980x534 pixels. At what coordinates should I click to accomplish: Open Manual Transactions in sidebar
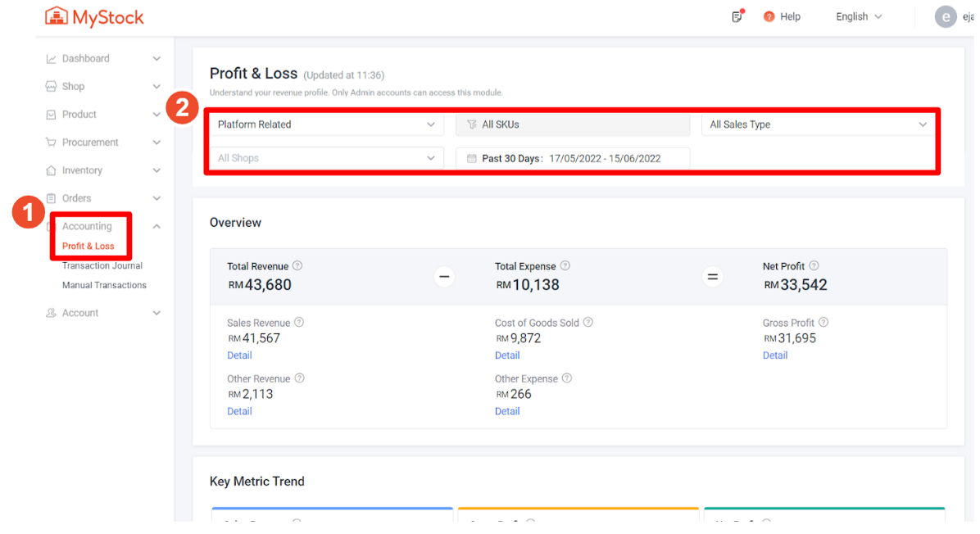tap(104, 285)
